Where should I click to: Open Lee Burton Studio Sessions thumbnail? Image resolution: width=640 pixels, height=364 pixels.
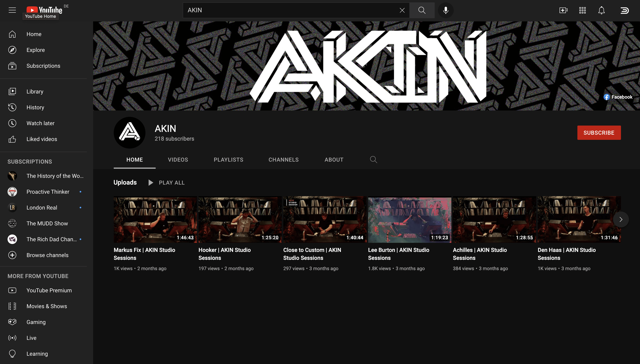coord(410,219)
